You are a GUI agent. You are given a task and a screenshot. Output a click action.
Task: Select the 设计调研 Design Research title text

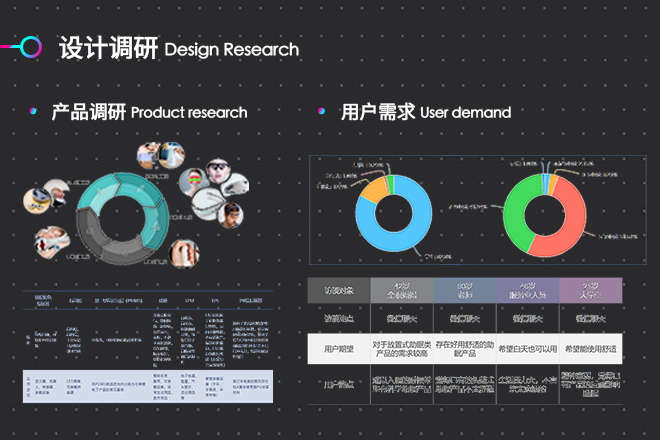pyautogui.click(x=178, y=48)
